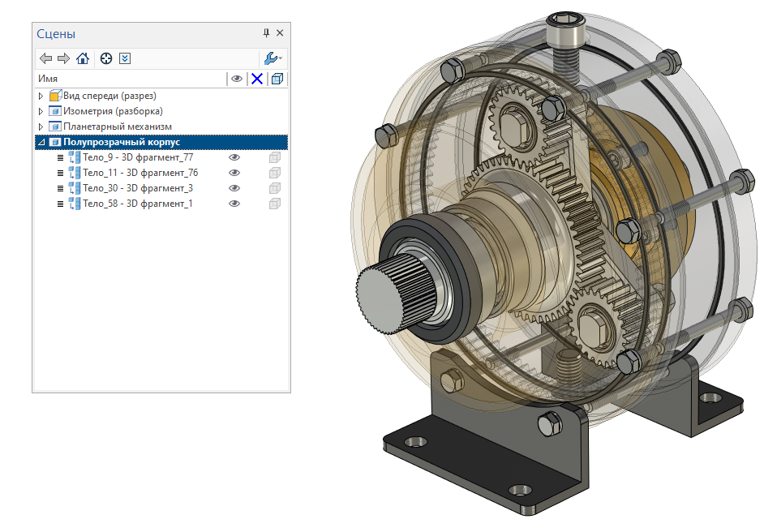Collapse the Полупрозрачный корпус scene node
The width and height of the screenshot is (764, 532).
pyautogui.click(x=41, y=142)
